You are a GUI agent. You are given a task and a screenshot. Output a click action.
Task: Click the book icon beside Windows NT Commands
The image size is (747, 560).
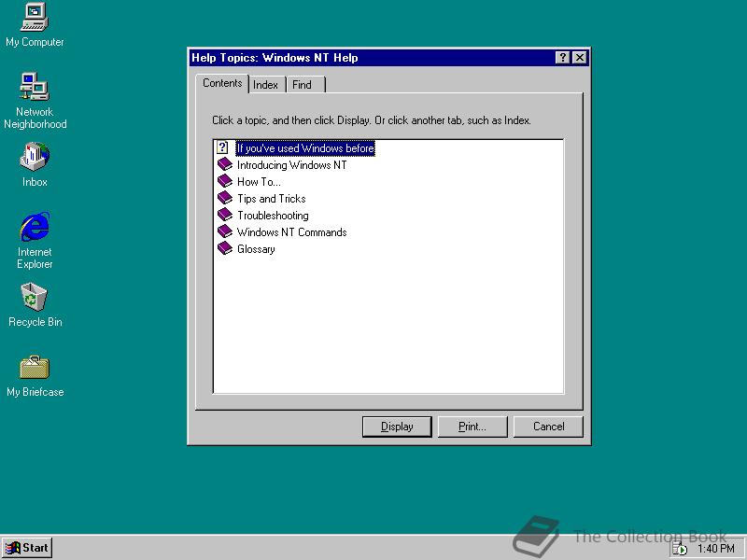[224, 231]
